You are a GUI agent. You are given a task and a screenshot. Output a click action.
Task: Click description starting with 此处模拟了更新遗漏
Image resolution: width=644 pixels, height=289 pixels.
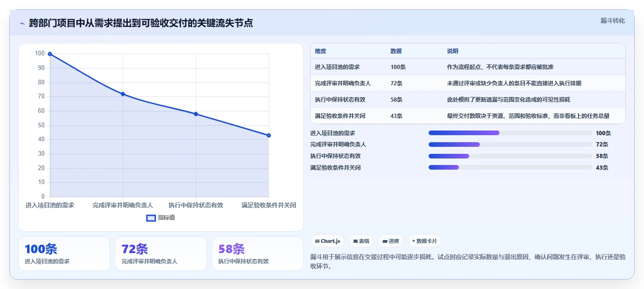(508, 100)
